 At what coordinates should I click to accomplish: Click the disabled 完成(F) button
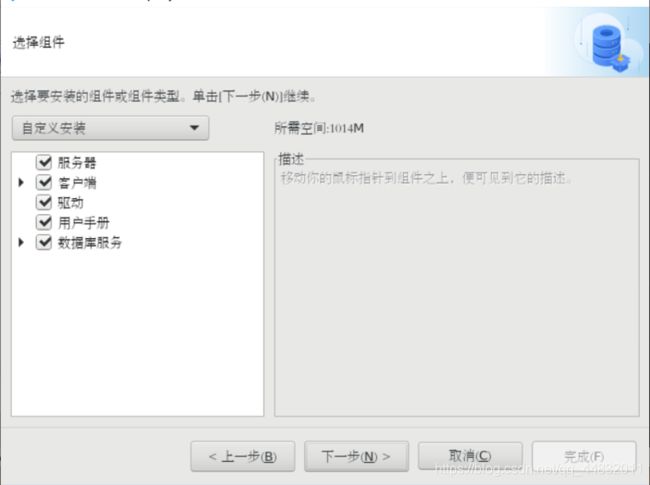pos(584,456)
